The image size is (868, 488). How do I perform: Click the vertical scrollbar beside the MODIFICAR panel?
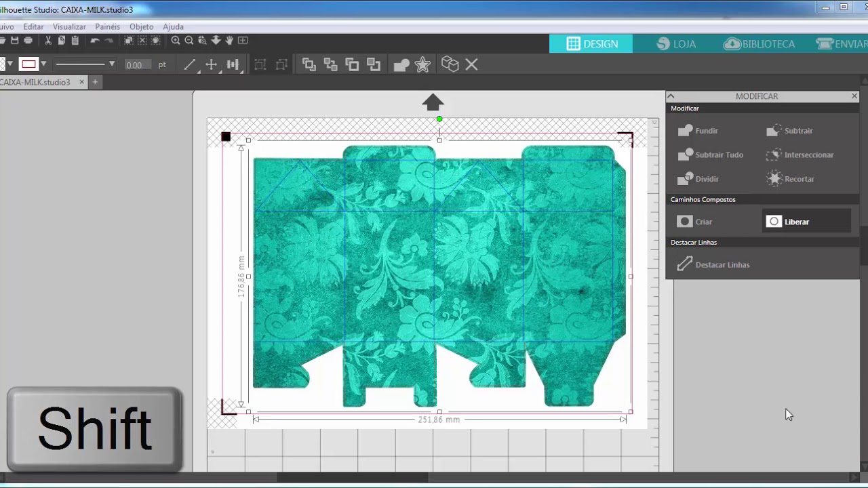point(864,245)
